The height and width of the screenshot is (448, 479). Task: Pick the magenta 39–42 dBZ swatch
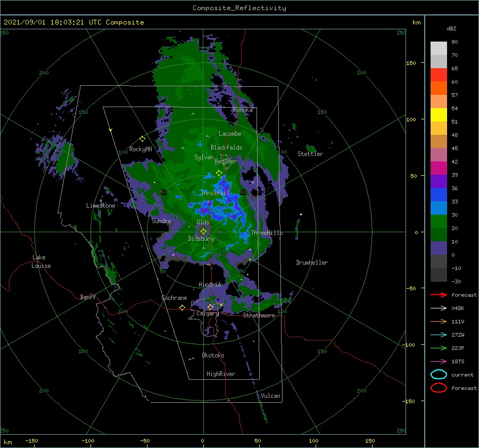click(439, 168)
